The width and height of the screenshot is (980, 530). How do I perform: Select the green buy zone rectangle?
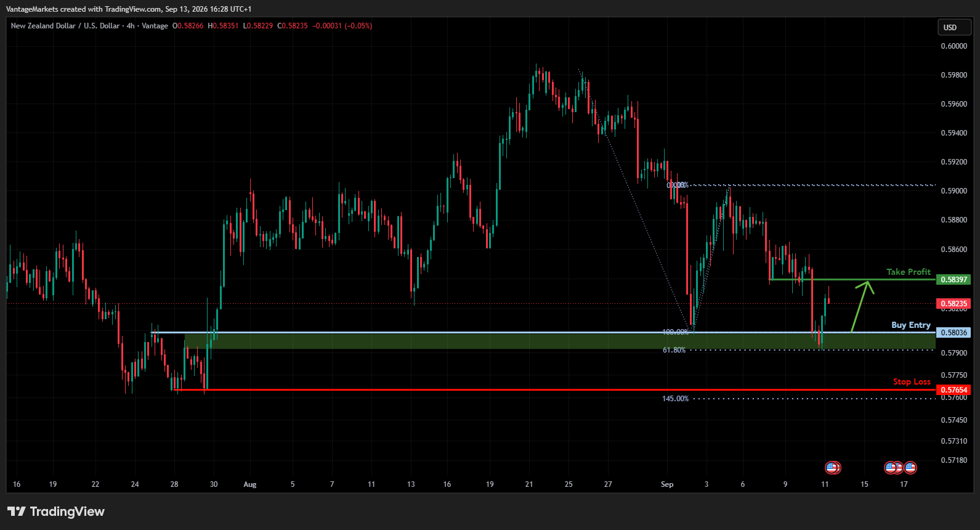coord(559,341)
